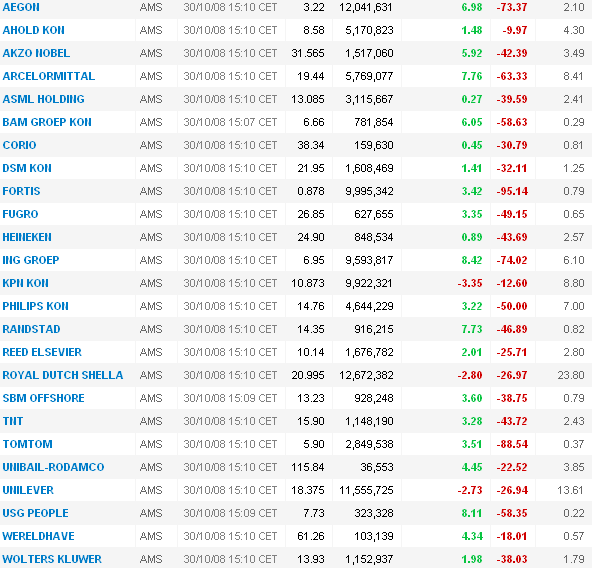Viewport: 592px width, 568px height.
Task: Select WERELDHAVE percentage -18.01
Action: (x=512, y=537)
